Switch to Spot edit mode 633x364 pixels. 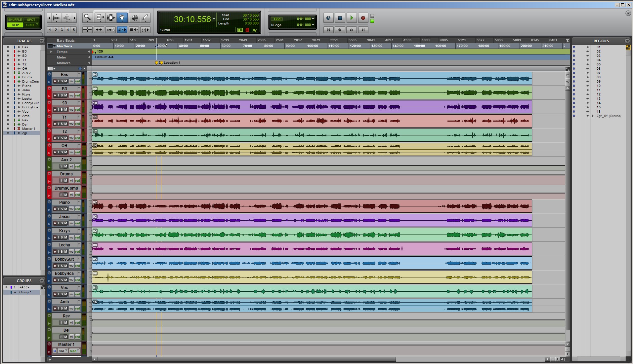(31, 19)
